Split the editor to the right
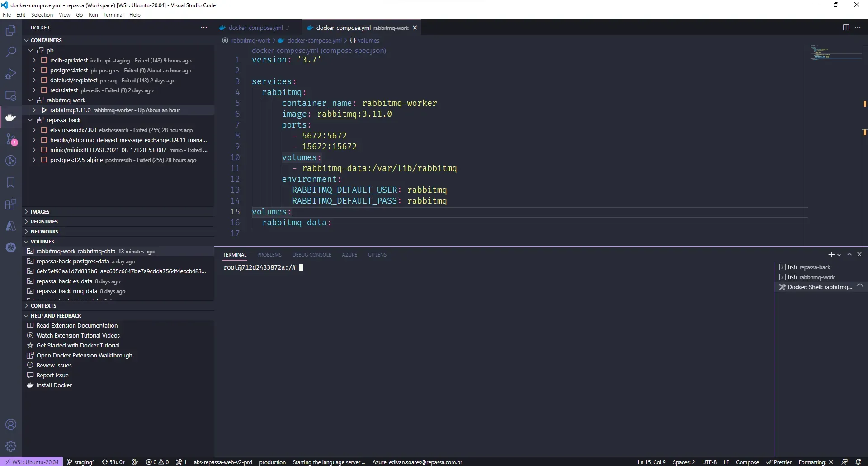Viewport: 868px width, 466px height. [846, 28]
